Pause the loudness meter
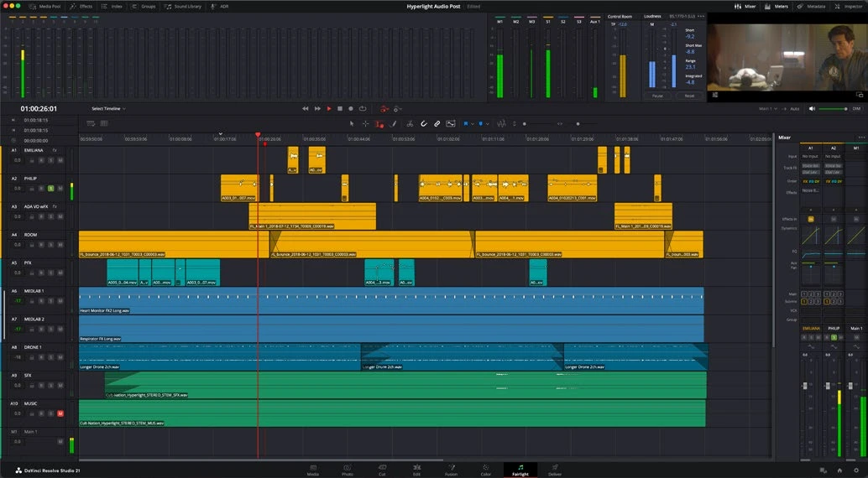 point(657,96)
